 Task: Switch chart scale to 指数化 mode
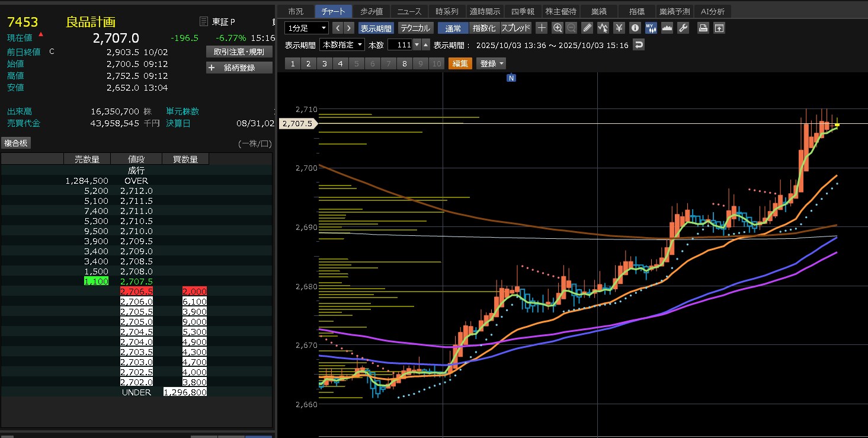coord(484,28)
